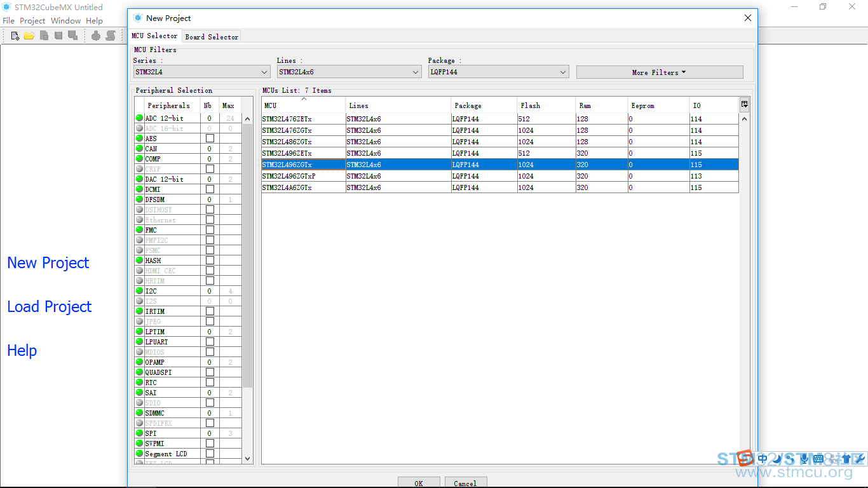Open the Package dropdown showing LQFP144

pos(498,72)
